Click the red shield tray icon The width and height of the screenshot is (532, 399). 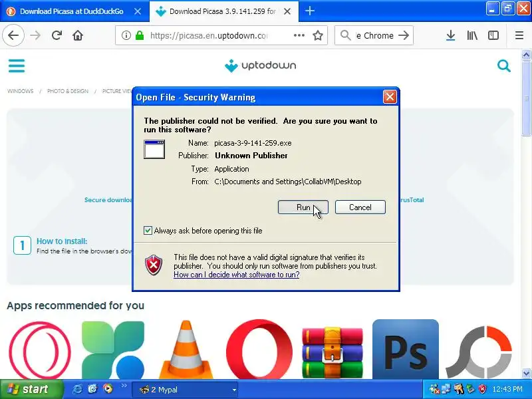point(482,389)
